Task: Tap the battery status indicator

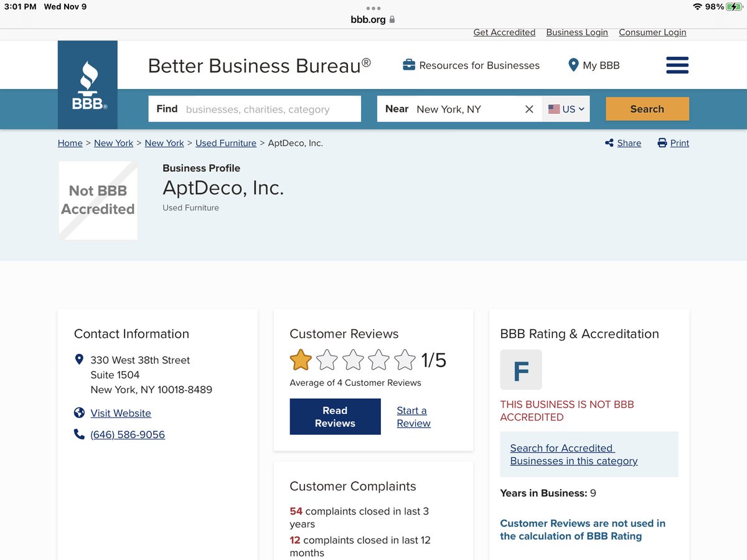Action: point(735,7)
